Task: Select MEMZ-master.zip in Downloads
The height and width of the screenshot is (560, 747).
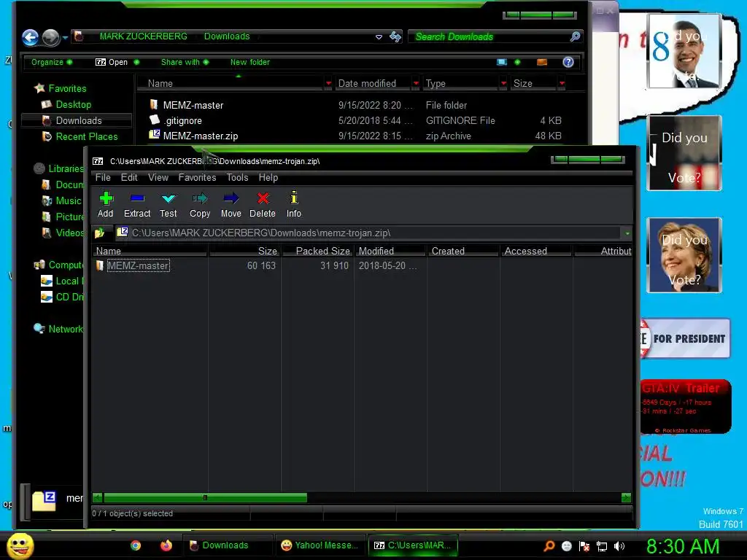Action: (x=200, y=136)
